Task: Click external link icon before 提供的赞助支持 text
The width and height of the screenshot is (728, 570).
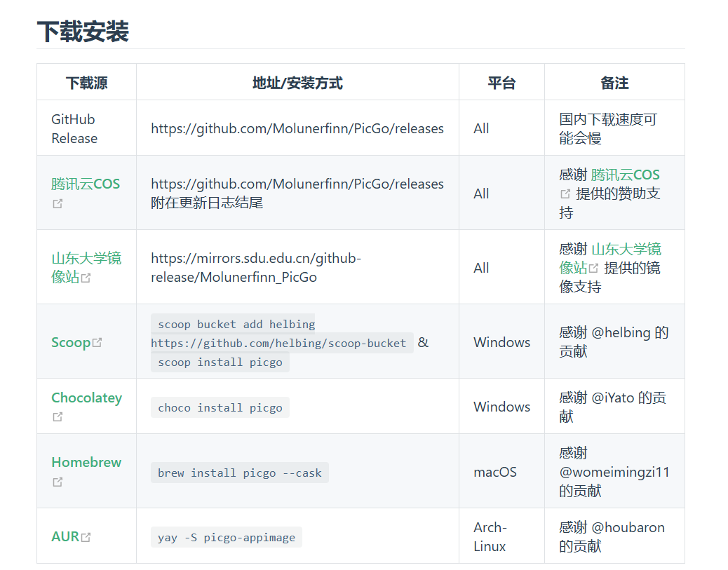Action: [565, 194]
